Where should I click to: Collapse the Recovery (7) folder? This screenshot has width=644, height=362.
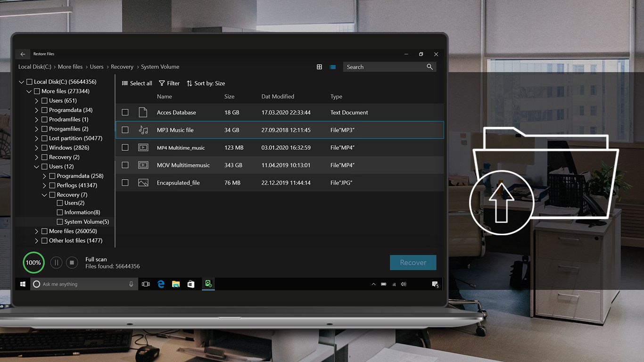pos(44,195)
